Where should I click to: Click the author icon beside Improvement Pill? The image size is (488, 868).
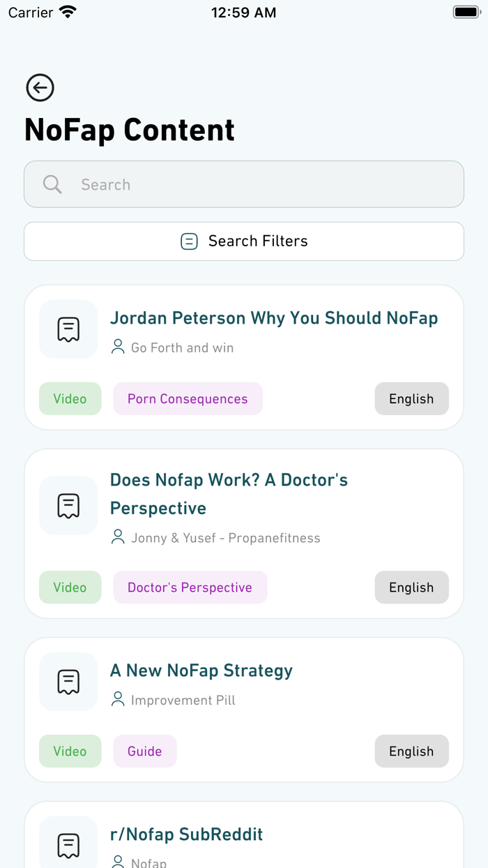click(117, 700)
